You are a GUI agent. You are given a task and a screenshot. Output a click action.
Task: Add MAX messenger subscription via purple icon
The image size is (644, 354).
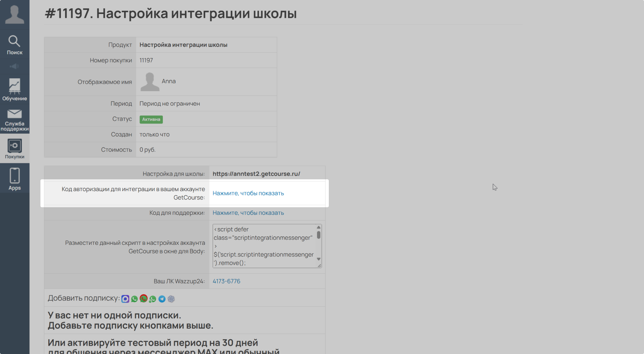(125, 299)
